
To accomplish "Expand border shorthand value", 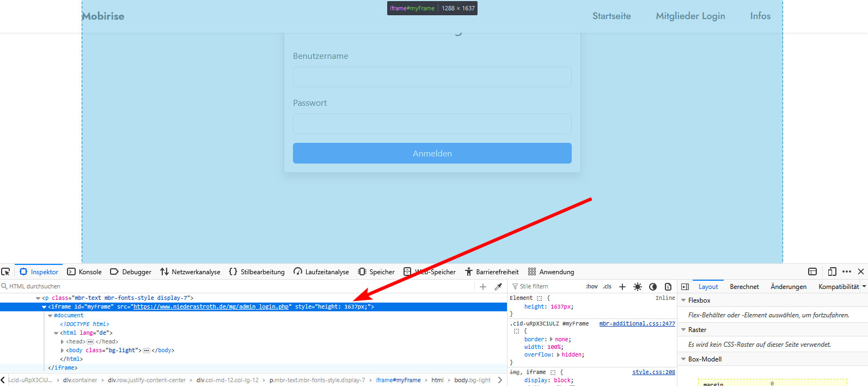I will 551,339.
